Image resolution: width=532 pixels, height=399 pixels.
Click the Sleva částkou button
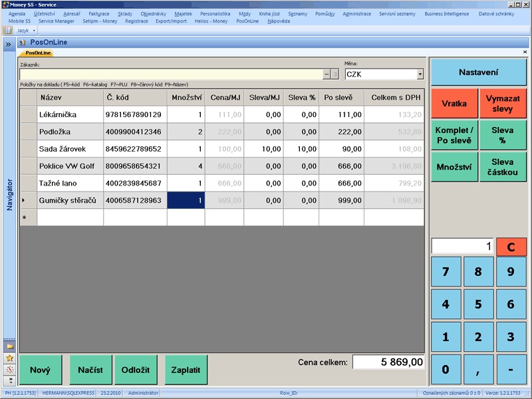503,167
